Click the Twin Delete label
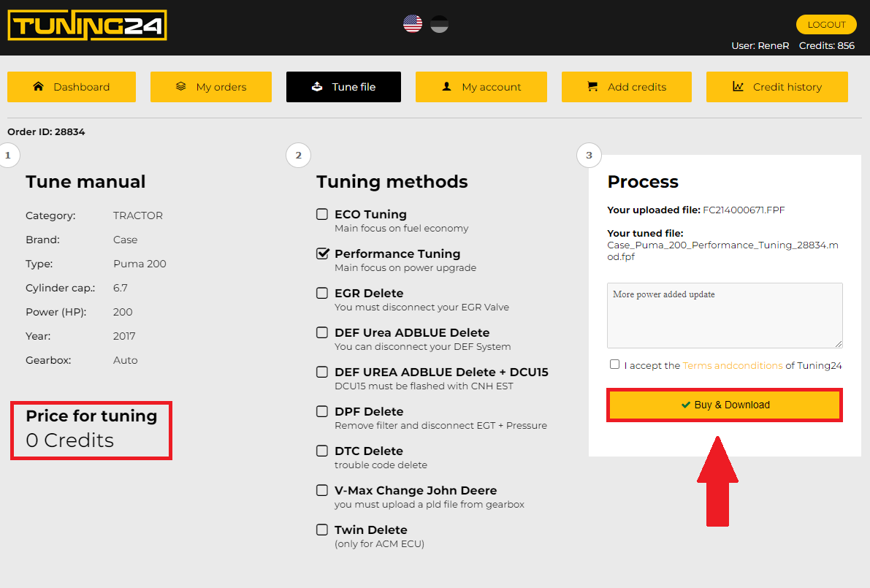This screenshot has height=588, width=870. coord(370,530)
